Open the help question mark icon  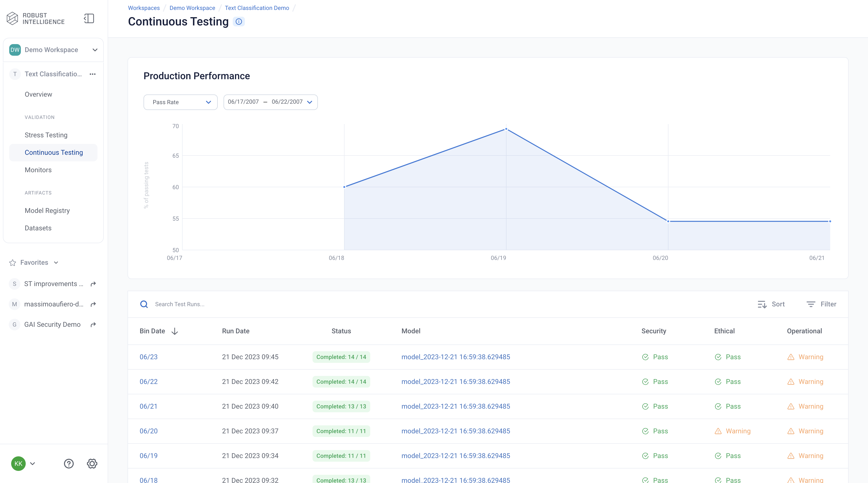69,463
